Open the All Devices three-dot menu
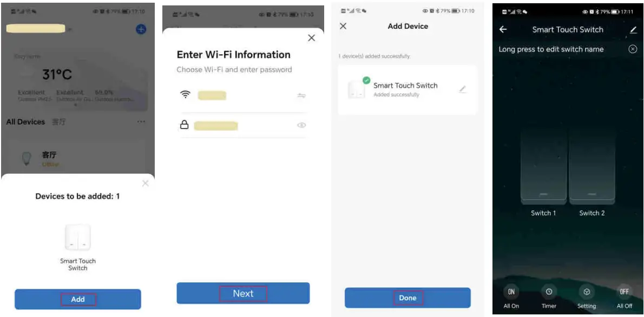 (141, 122)
